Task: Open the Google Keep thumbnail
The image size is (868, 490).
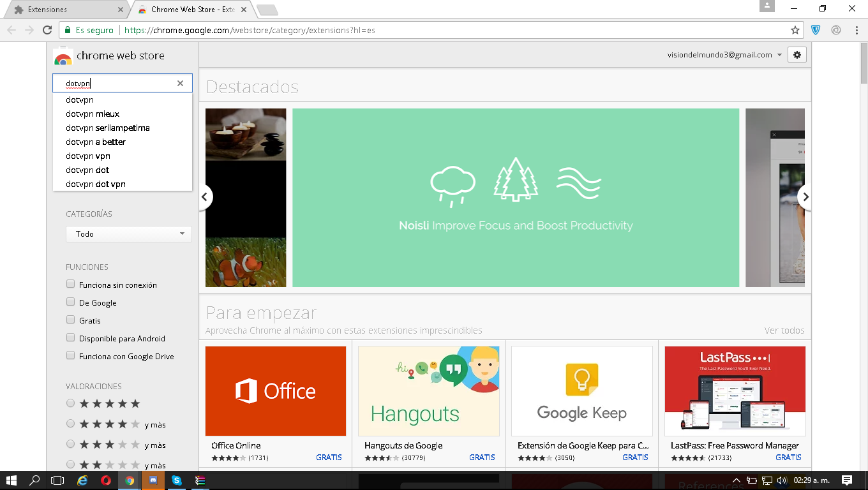Action: [x=582, y=391]
